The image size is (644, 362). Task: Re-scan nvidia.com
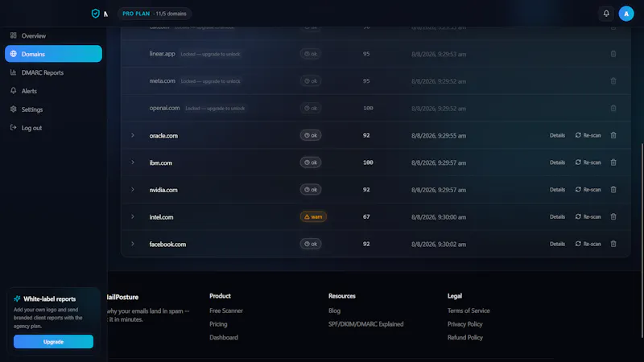(x=588, y=190)
